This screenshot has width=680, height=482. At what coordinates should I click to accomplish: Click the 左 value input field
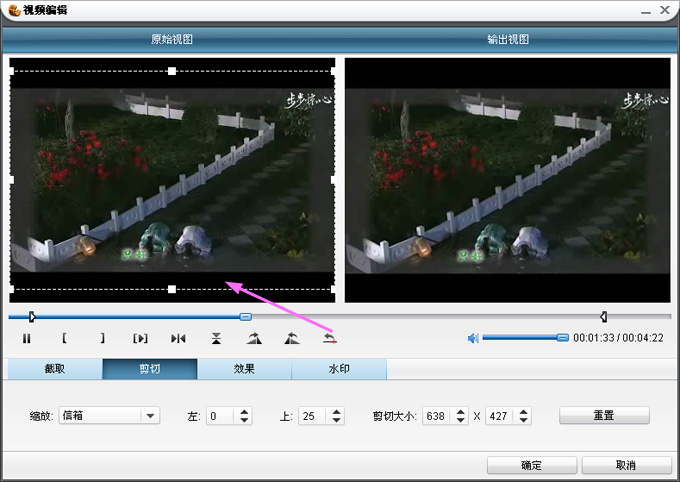click(221, 416)
